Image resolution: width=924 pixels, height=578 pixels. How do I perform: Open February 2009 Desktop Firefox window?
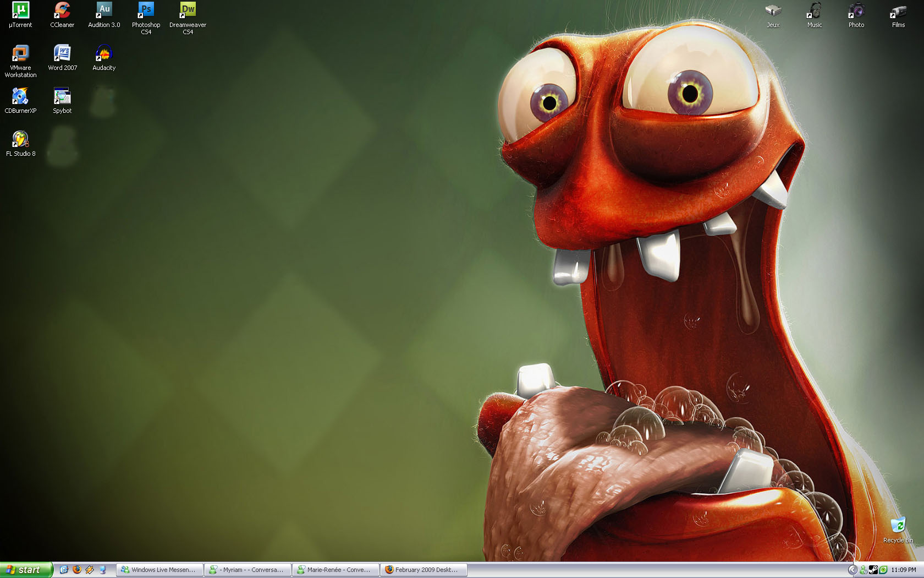(424, 570)
